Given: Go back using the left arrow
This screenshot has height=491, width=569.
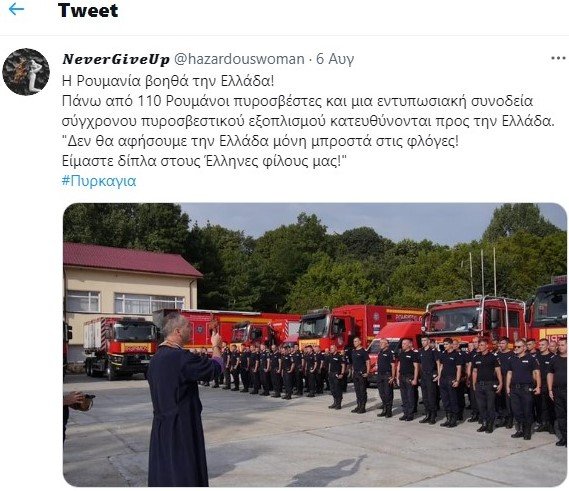Looking at the screenshot, I should [16, 10].
